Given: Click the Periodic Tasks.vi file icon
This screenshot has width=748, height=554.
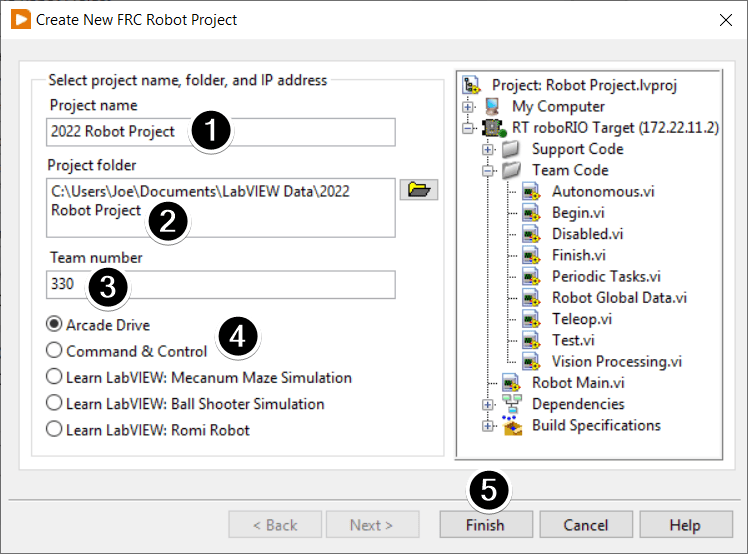Looking at the screenshot, I should tap(531, 276).
